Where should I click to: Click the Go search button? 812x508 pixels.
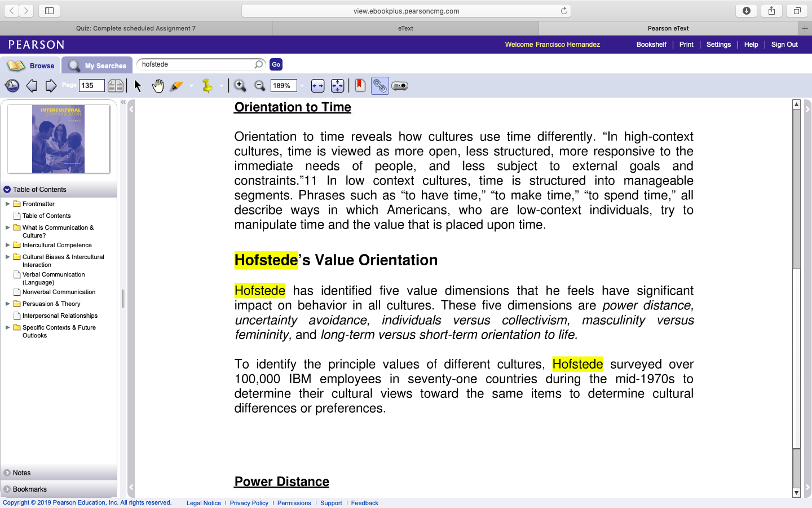pyautogui.click(x=276, y=64)
